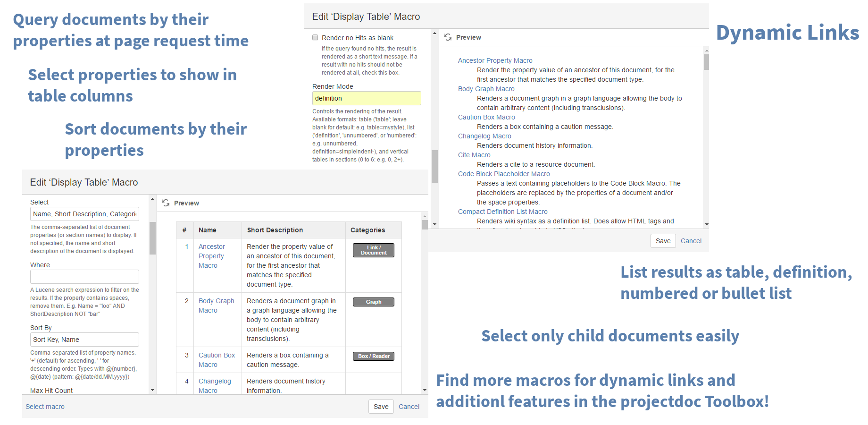Click the Box / Reader category badge
The width and height of the screenshot is (868, 425).
[373, 356]
